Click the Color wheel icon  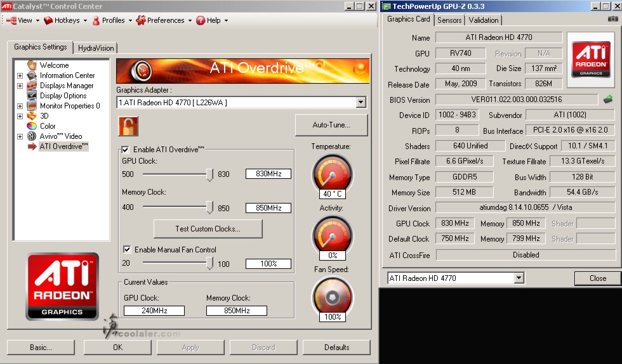pyautogui.click(x=32, y=126)
